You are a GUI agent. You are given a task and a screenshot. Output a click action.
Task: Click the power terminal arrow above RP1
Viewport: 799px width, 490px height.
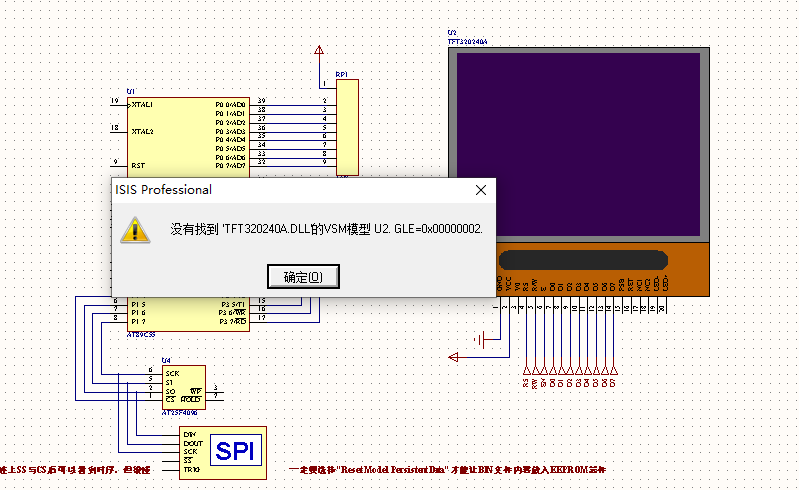(319, 50)
